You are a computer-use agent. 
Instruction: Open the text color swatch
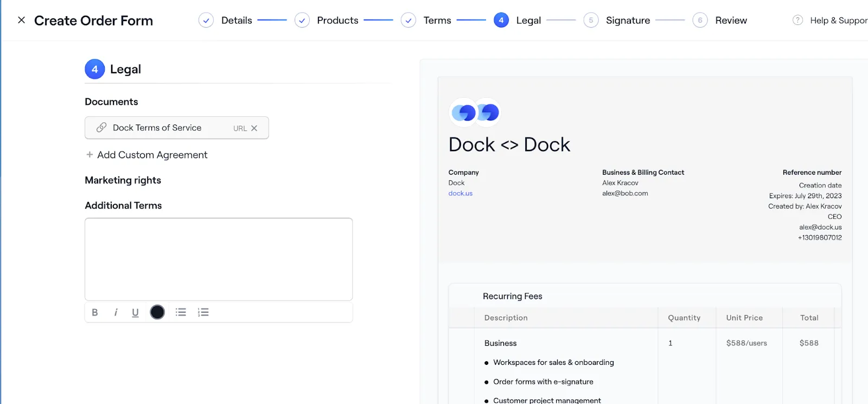coord(157,312)
